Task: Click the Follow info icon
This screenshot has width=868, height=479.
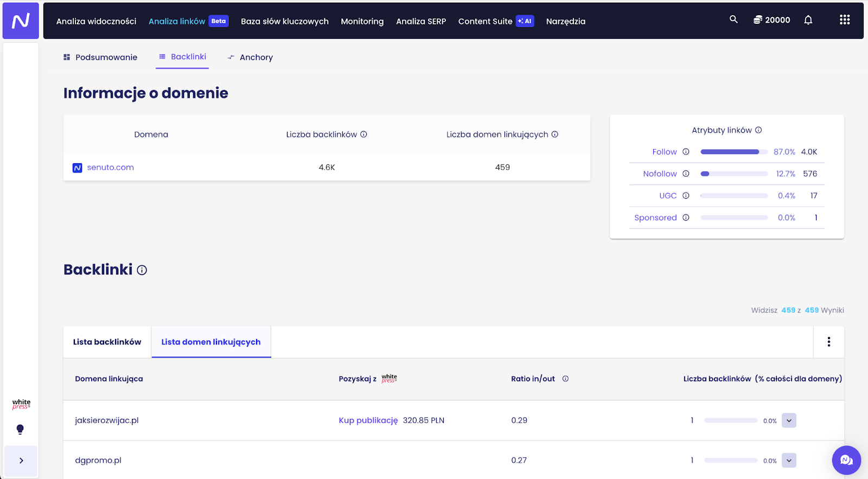Action: pos(686,152)
